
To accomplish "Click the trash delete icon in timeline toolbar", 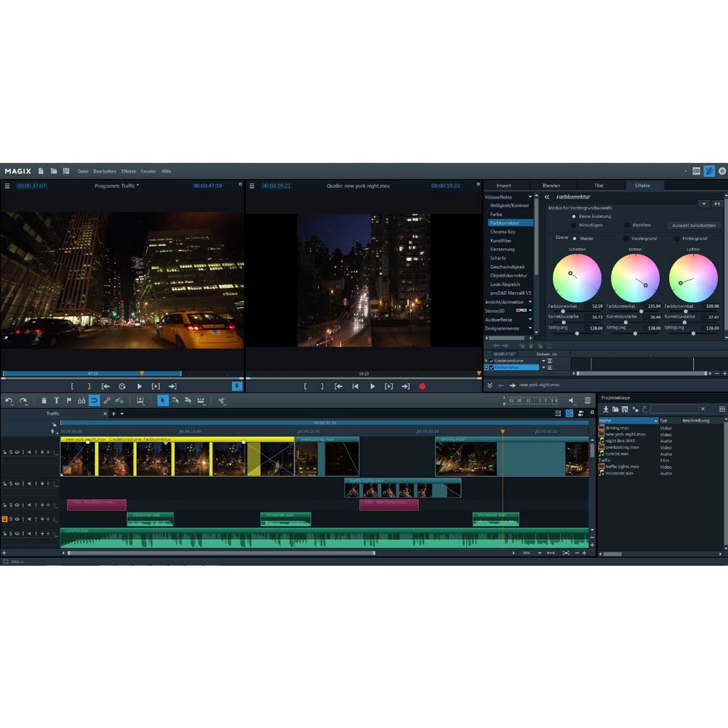I will coord(44,401).
